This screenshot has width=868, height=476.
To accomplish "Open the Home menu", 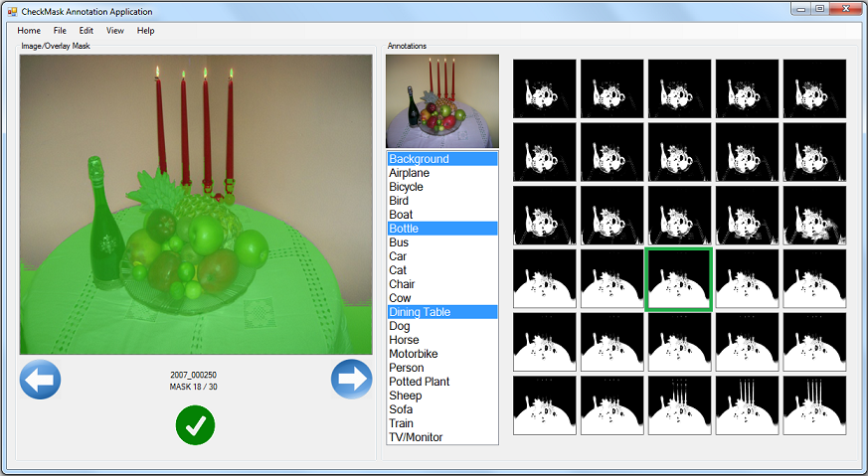I will pyautogui.click(x=29, y=31).
